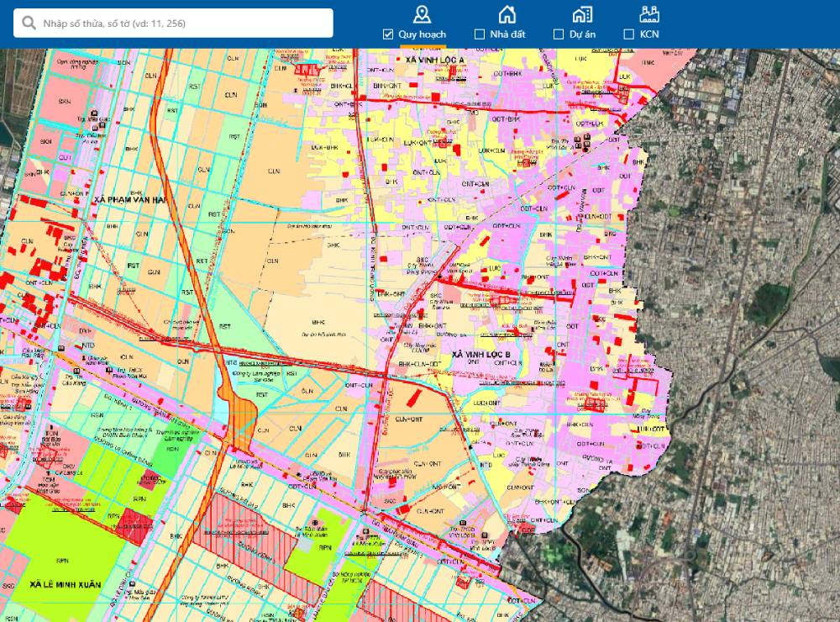Switch to the Nhà đất tab label
This screenshot has height=622, width=840.
pos(507,34)
